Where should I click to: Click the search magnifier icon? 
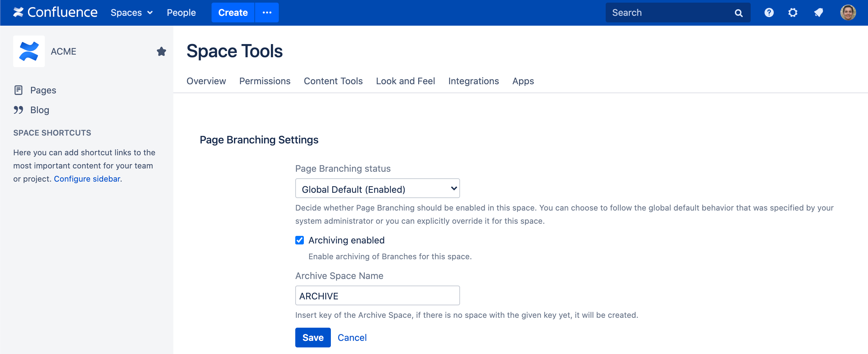pyautogui.click(x=738, y=13)
